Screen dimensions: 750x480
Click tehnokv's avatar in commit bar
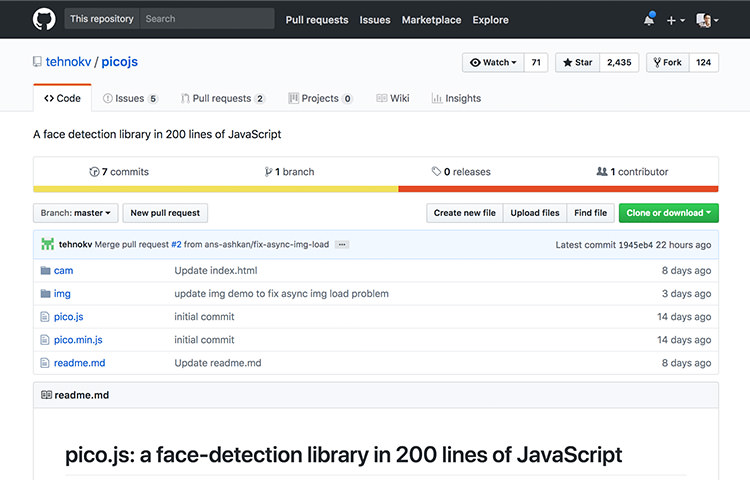coord(47,244)
